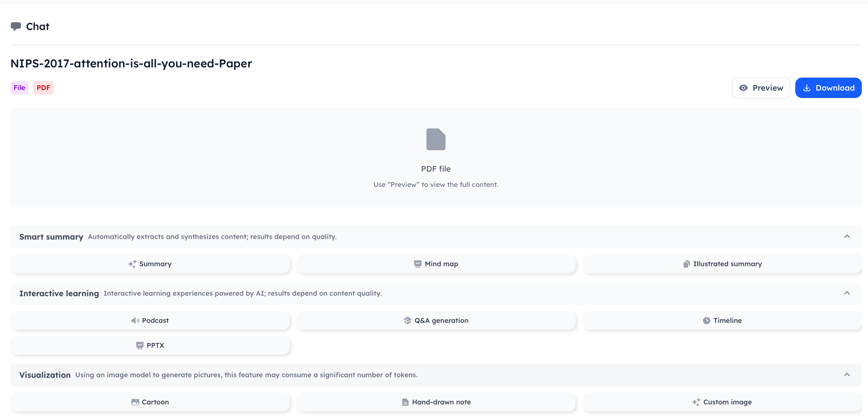The image size is (868, 418).
Task: Click the Chat menu heading
Action: pos(38,26)
